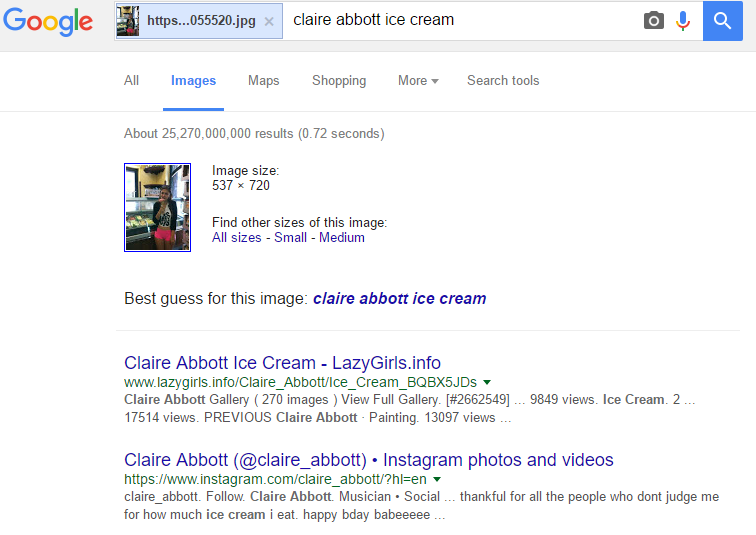Click the small image thumbnail in search box
Screen dimensions: 756x535
(x=128, y=21)
